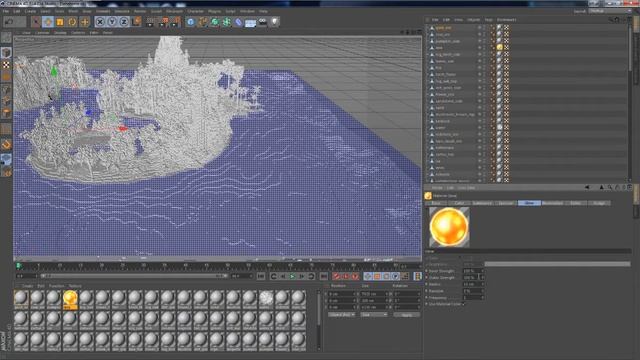Click the Frequency value field
The height and width of the screenshot is (360, 640).
pyautogui.click(x=473, y=298)
